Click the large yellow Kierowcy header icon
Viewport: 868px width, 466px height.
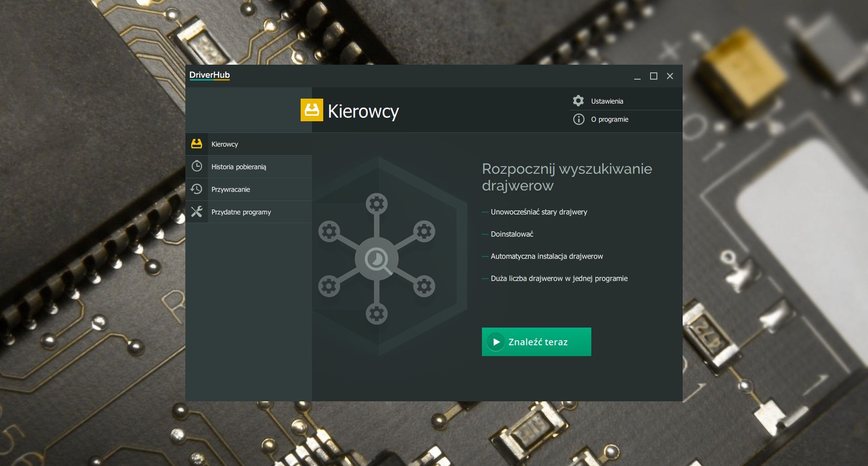[x=312, y=110]
